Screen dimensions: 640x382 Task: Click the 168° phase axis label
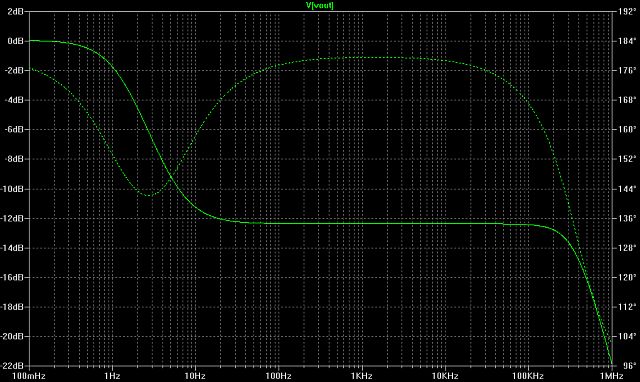tap(627, 100)
